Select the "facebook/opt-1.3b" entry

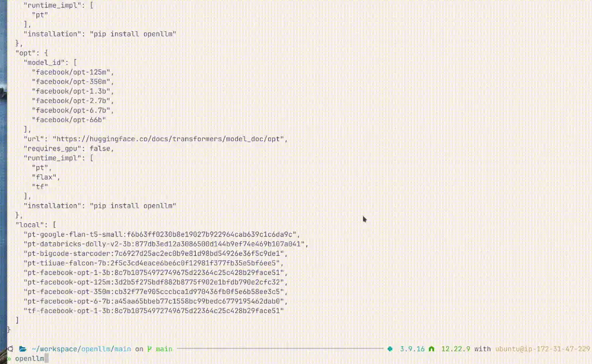tap(72, 91)
